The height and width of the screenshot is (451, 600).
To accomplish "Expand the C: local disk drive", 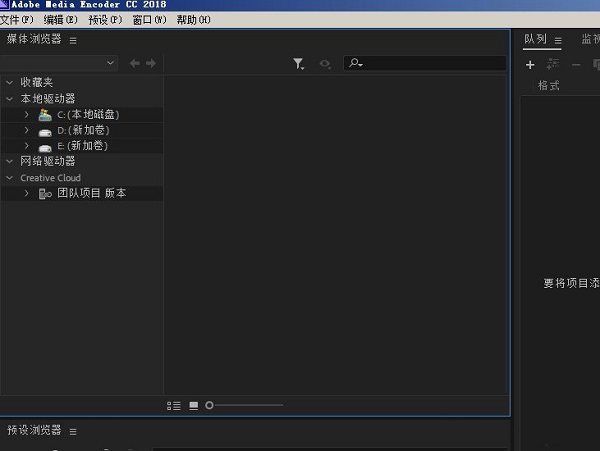I will 27,115.
